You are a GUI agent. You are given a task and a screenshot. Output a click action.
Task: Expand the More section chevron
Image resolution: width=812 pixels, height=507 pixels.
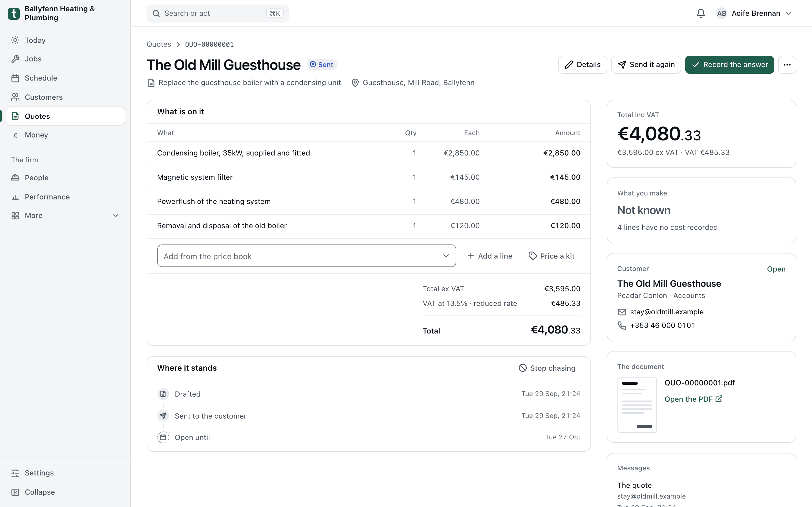pyautogui.click(x=116, y=215)
